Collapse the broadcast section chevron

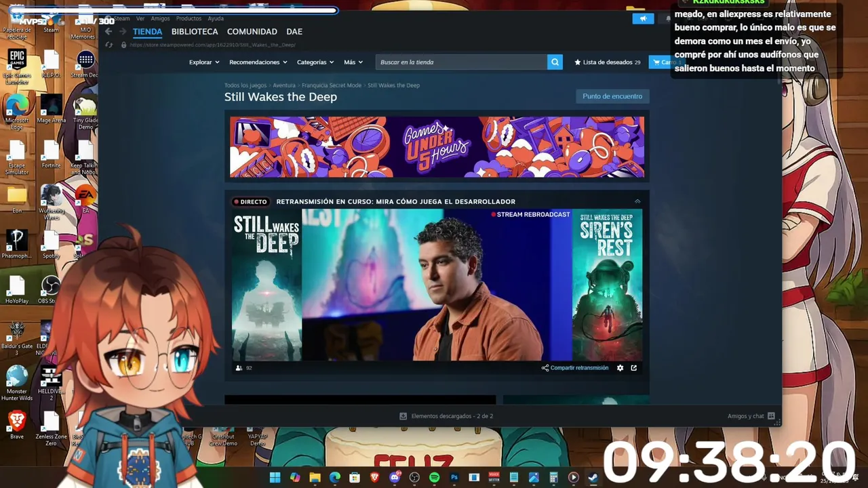(x=637, y=201)
